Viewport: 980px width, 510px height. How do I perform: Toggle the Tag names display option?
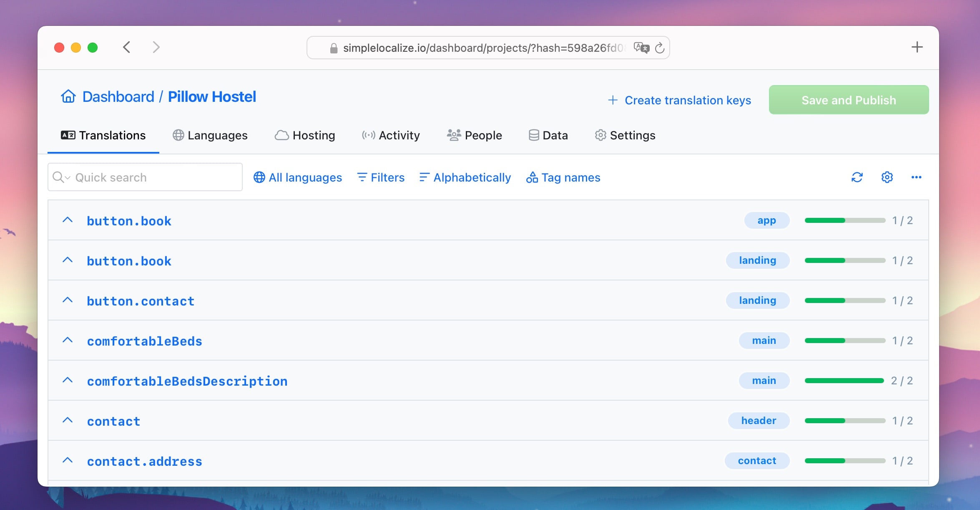coord(563,177)
